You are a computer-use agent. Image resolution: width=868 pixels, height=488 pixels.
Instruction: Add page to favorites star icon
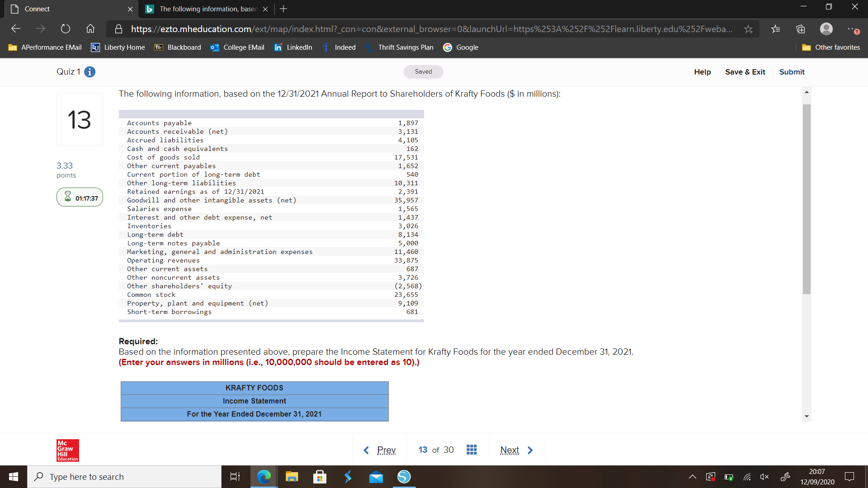[x=749, y=29]
